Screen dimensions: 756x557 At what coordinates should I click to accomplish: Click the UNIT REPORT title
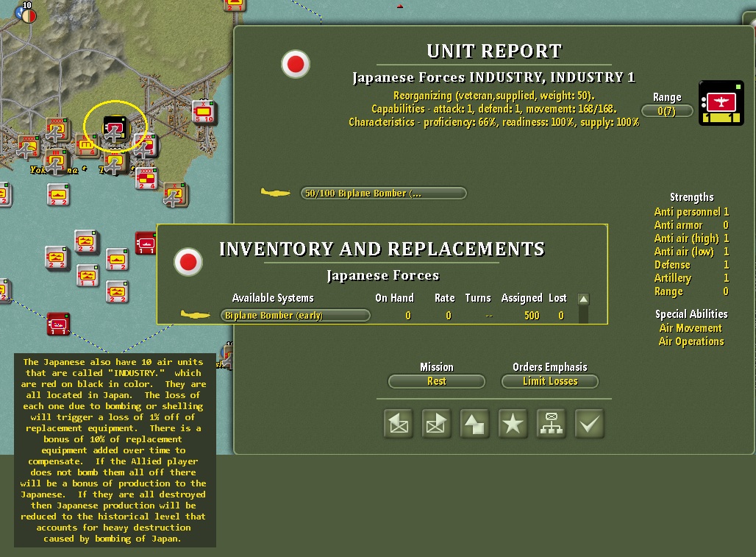(x=494, y=51)
